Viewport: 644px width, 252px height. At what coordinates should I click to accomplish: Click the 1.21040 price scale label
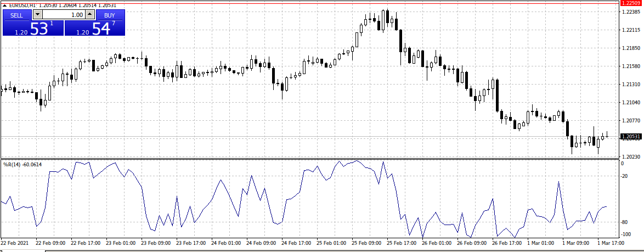coord(630,102)
